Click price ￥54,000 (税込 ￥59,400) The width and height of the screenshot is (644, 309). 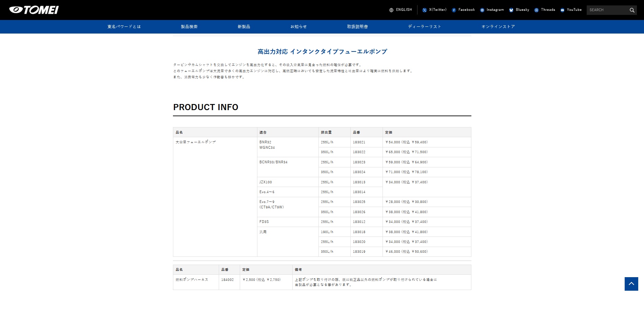[406, 142]
